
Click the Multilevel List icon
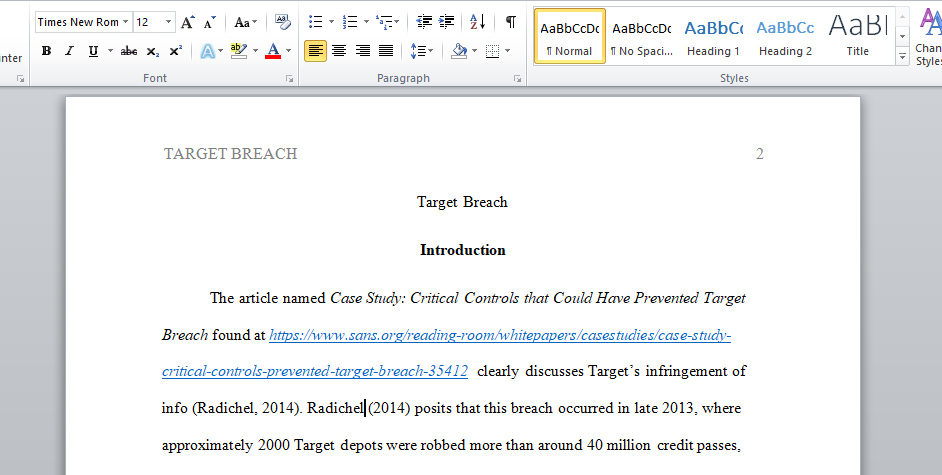tap(384, 22)
